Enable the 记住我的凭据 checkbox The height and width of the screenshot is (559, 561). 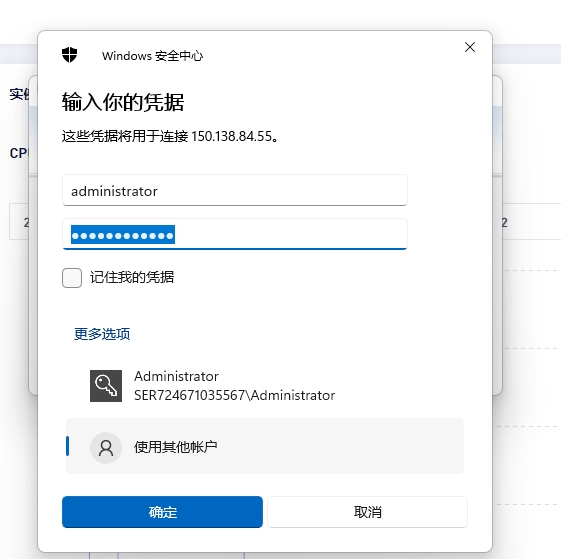[72, 278]
